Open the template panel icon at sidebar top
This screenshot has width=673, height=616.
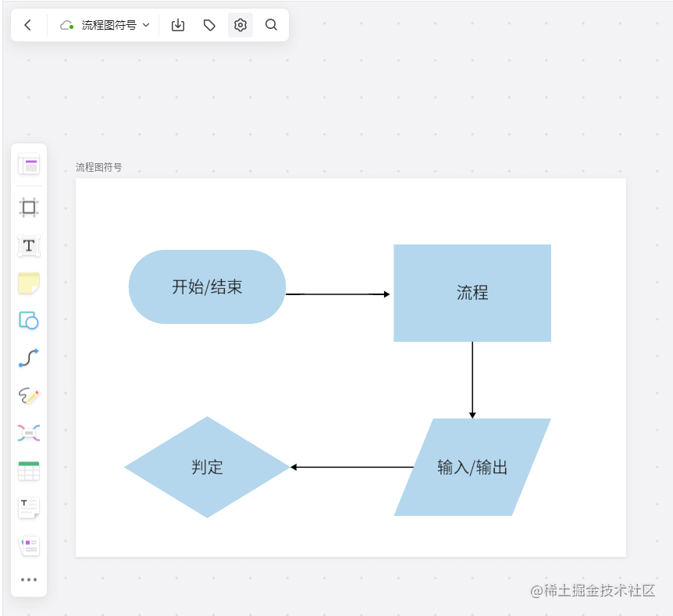click(29, 165)
